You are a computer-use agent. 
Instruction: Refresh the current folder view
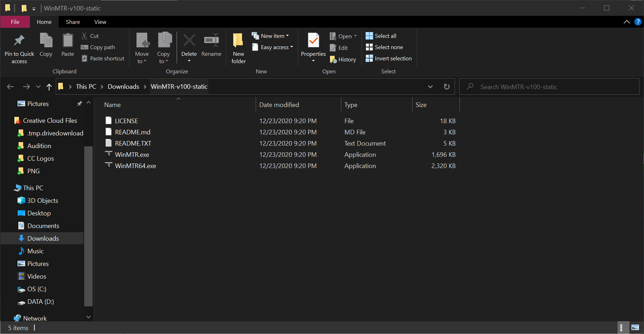(x=447, y=87)
